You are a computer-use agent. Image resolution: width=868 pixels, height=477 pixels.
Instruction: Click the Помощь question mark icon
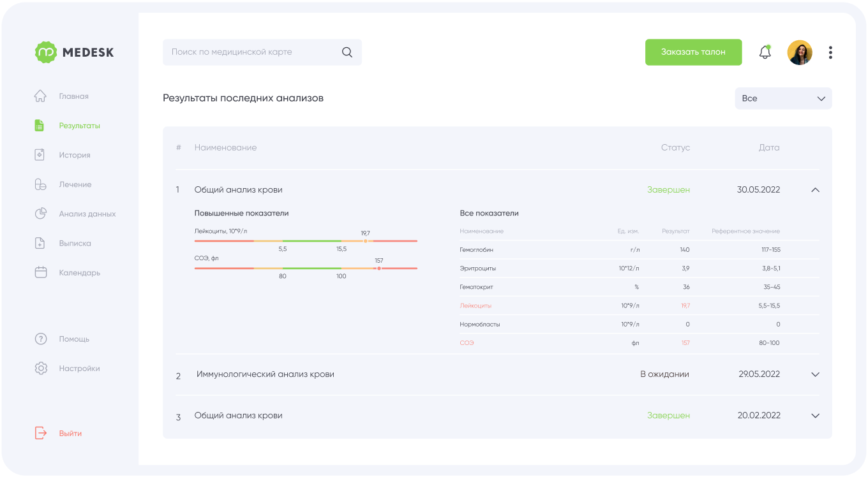tap(41, 339)
